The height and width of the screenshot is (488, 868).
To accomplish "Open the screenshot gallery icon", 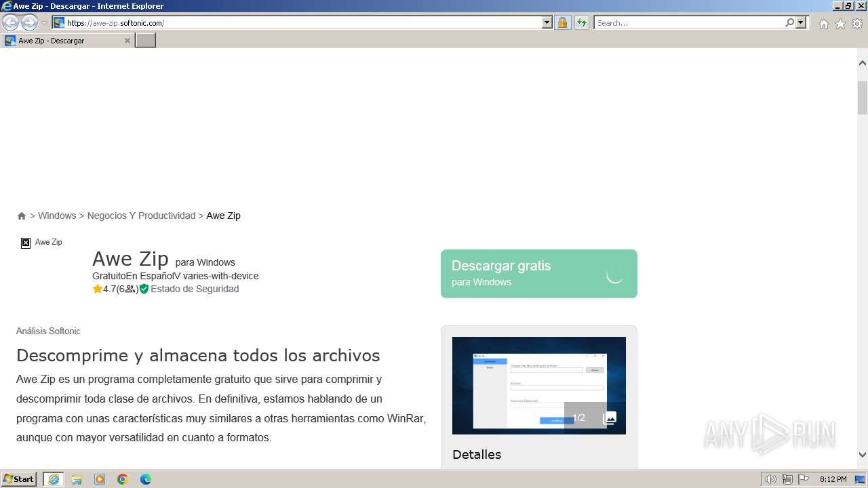I will click(x=610, y=418).
